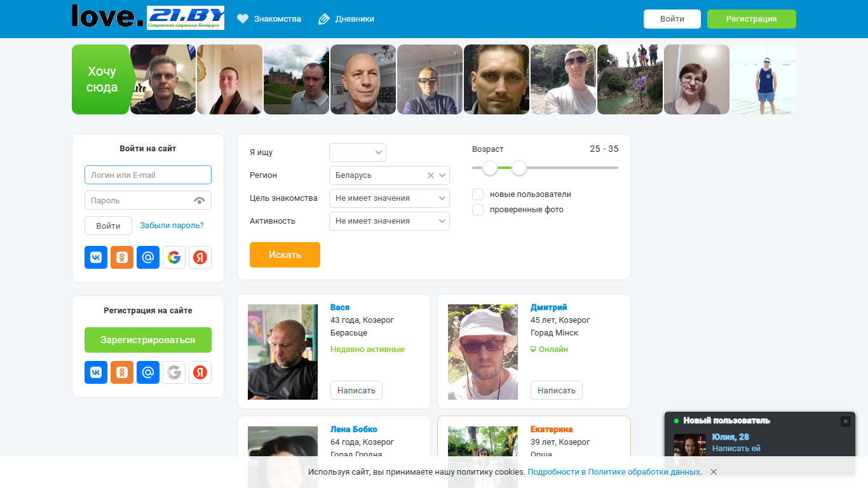Open the Цель знакомства dropdown

coord(390,198)
